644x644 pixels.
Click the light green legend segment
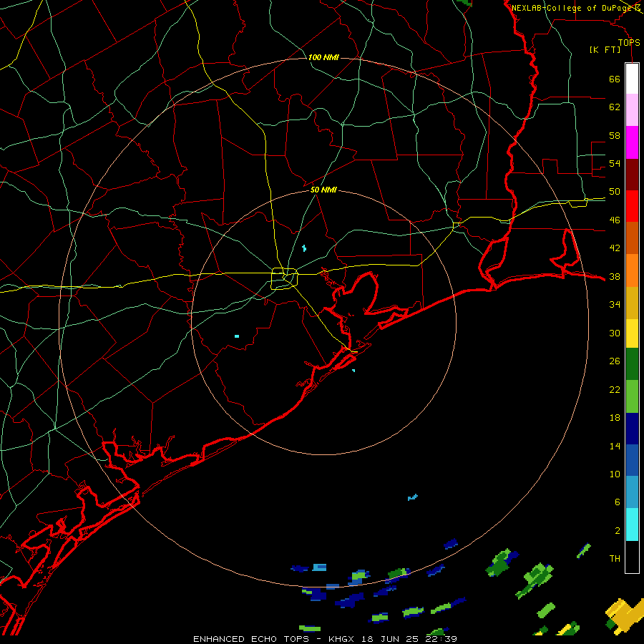pos(632,396)
